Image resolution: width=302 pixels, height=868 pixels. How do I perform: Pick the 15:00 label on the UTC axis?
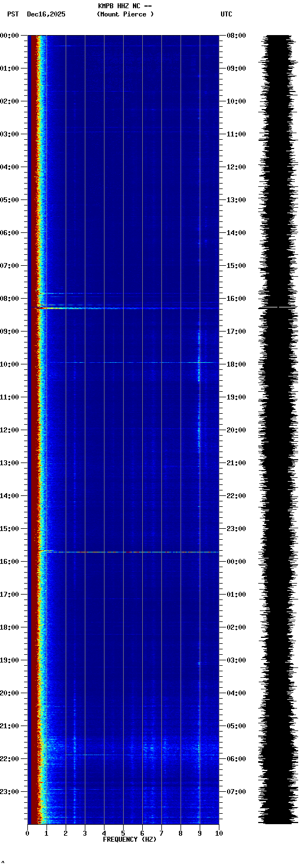[x=236, y=266]
